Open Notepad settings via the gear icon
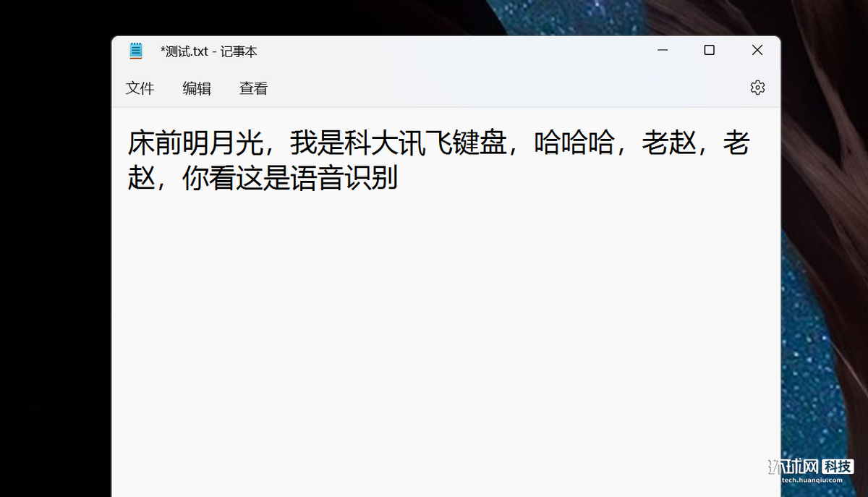868x497 pixels. coord(757,88)
